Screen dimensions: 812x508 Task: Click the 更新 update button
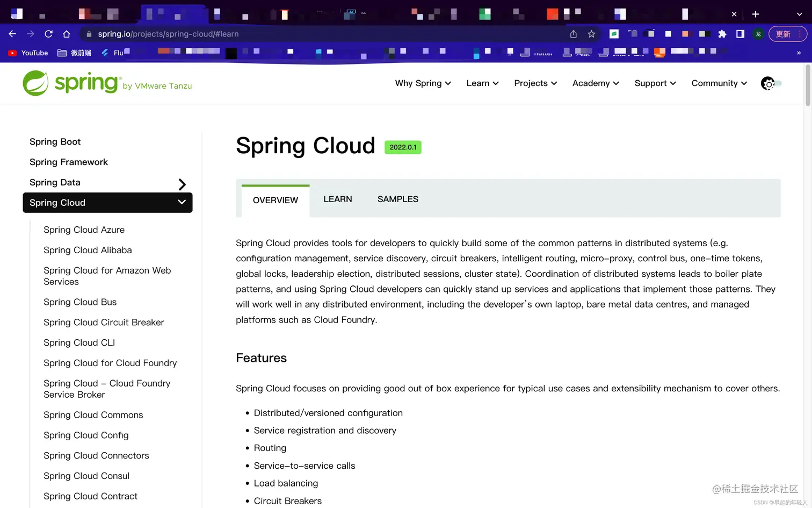point(788,34)
